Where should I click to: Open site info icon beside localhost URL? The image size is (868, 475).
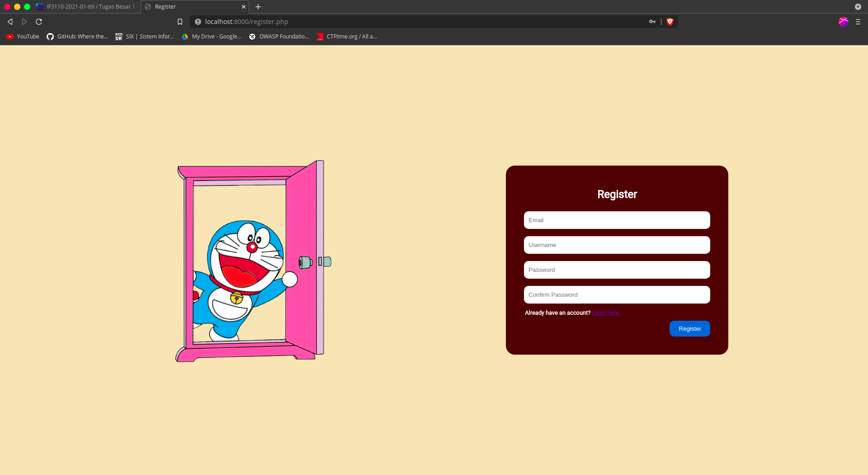(x=198, y=22)
